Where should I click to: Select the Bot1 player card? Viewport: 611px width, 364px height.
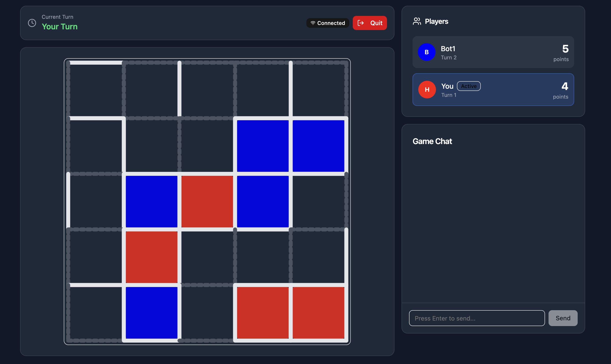click(x=493, y=52)
